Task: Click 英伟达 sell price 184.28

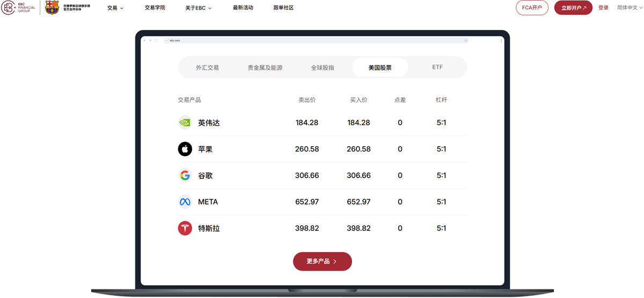Action: point(307,123)
